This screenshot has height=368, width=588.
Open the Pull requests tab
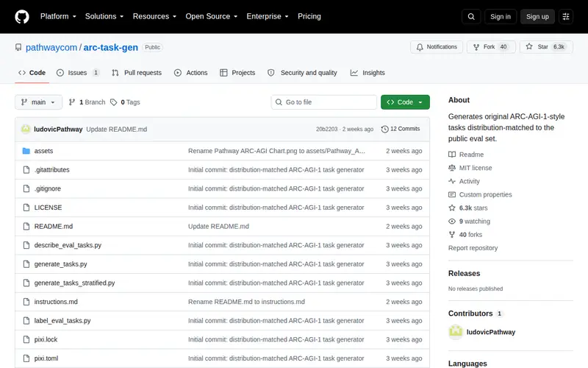(137, 73)
